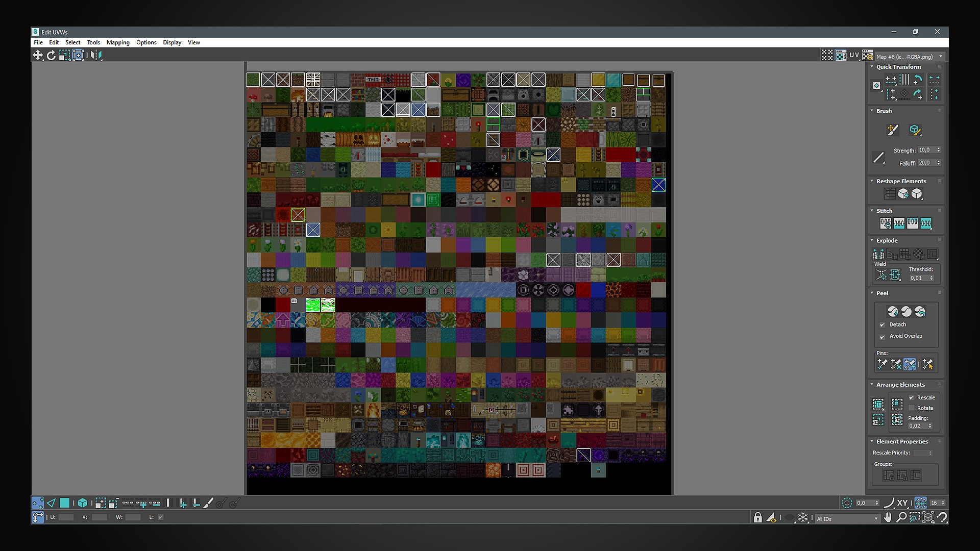Disable the Rescale checkbox
This screenshot has height=551, width=980.
pos(912,397)
